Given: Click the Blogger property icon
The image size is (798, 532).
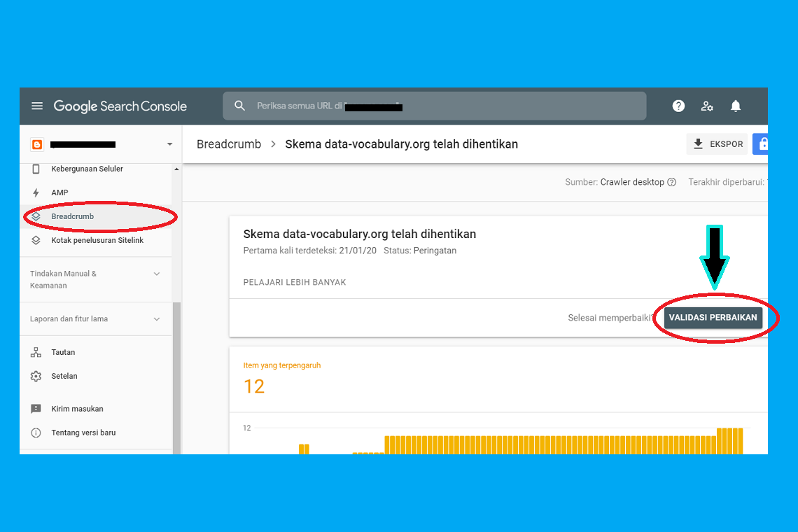Looking at the screenshot, I should pos(37,145).
